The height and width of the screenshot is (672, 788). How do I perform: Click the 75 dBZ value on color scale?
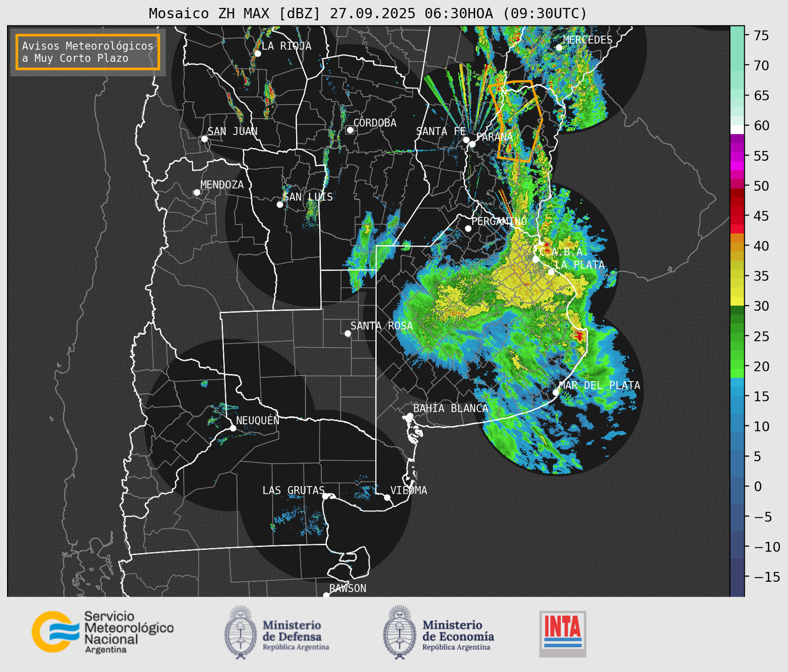coord(761,36)
